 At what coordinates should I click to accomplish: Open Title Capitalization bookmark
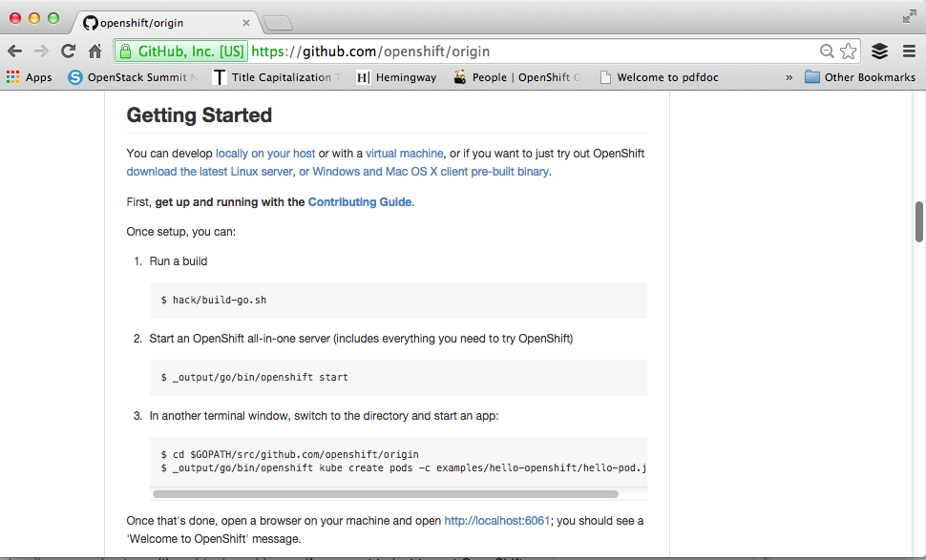(x=277, y=77)
